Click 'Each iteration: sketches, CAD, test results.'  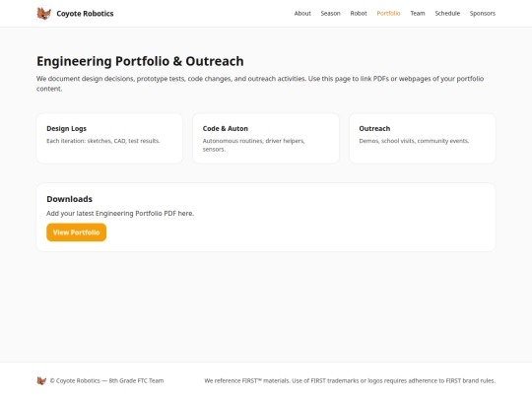(103, 141)
